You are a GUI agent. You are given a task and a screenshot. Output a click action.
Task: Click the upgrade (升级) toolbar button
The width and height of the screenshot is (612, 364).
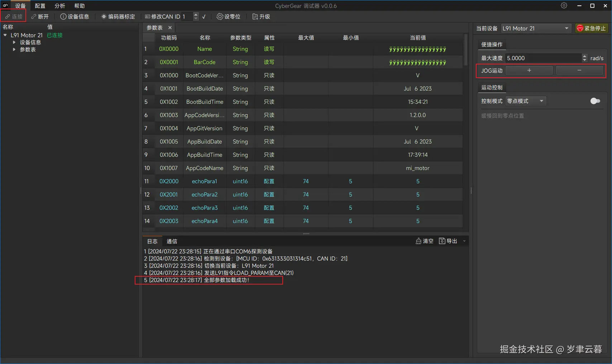tap(261, 16)
